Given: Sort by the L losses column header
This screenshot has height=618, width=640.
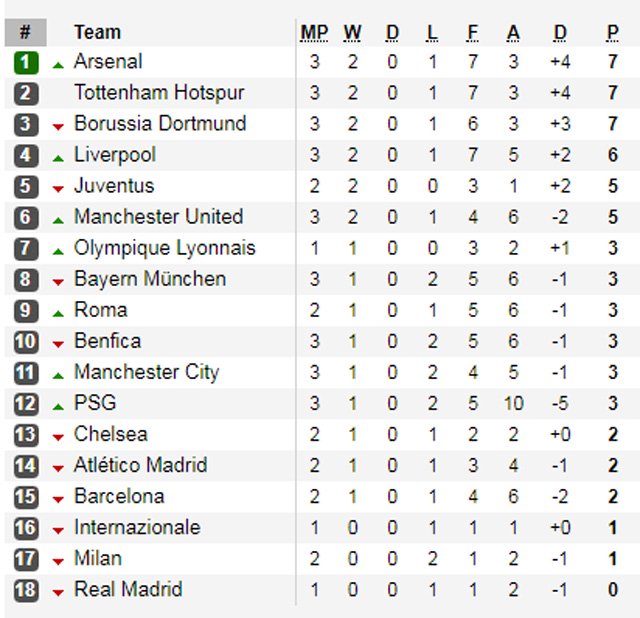Looking at the screenshot, I should point(432,33).
